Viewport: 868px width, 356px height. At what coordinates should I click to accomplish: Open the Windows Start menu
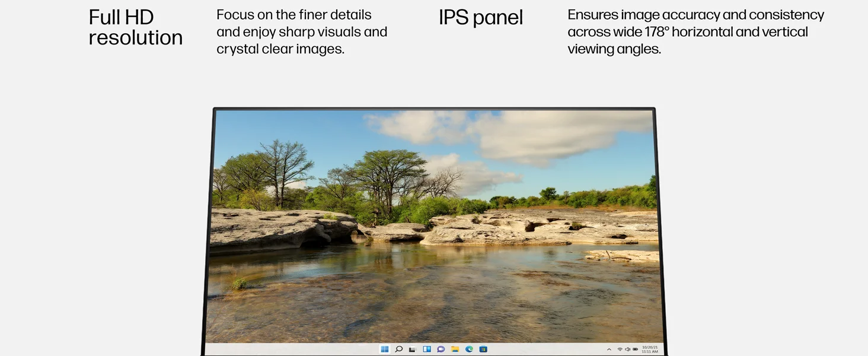pyautogui.click(x=384, y=349)
